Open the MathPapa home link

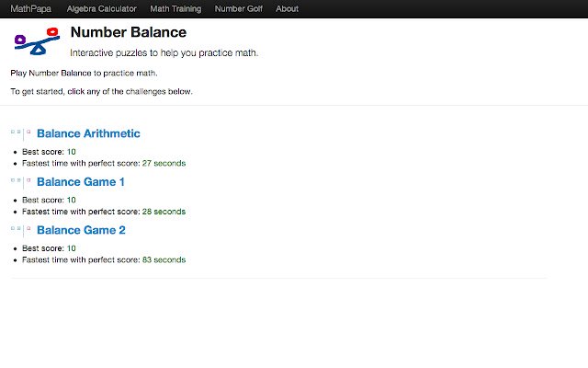(30, 8)
